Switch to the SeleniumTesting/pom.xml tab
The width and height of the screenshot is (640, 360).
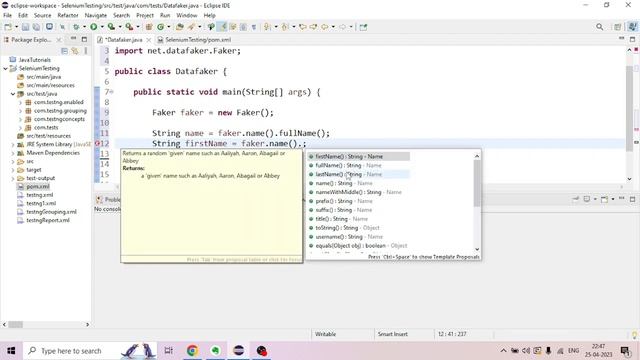[194, 40]
